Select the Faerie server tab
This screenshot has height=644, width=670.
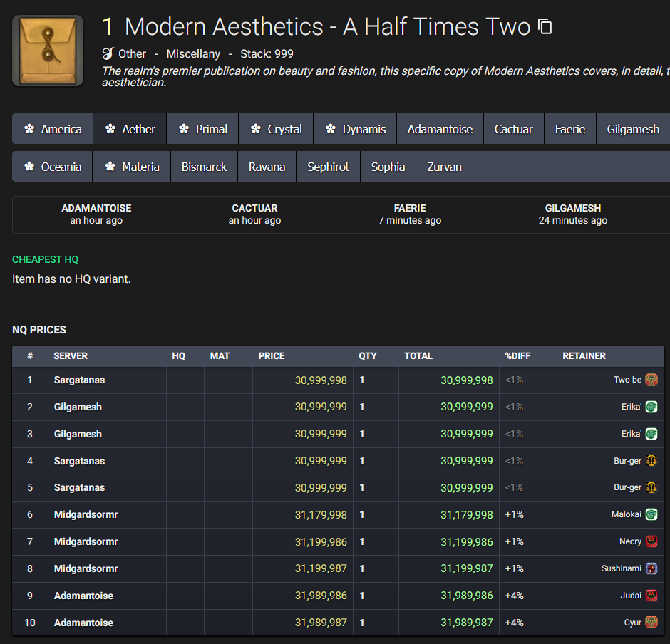coord(570,129)
